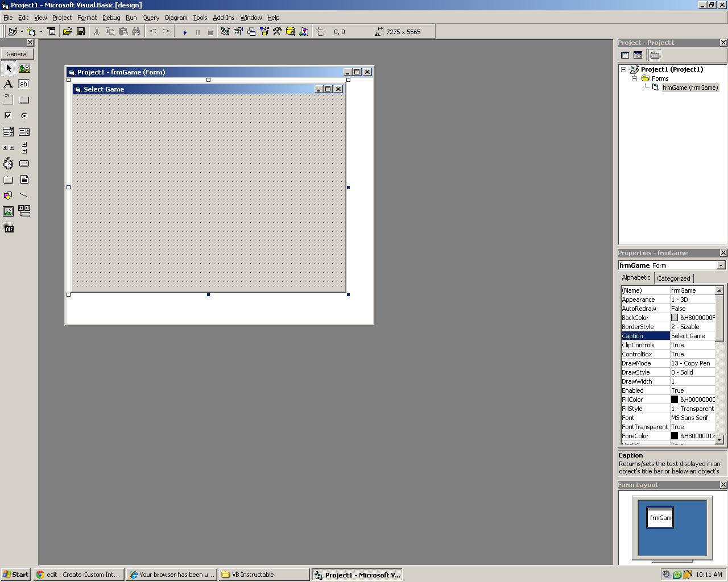Click the General toolbox tab button
The width and height of the screenshot is (728, 582).
pos(17,54)
